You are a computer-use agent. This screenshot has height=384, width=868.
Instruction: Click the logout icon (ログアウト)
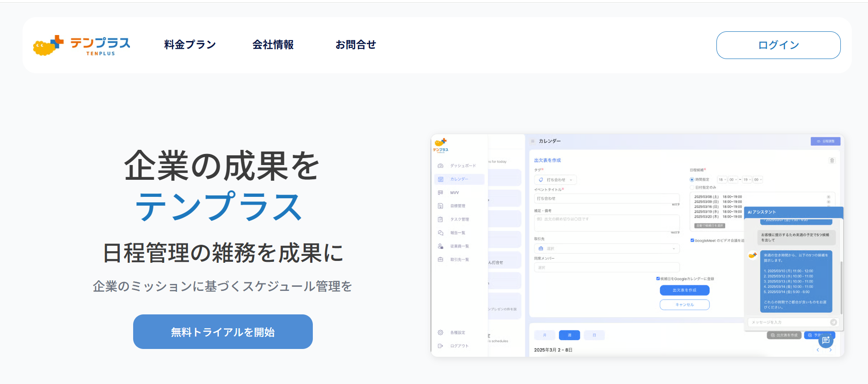[x=440, y=346]
